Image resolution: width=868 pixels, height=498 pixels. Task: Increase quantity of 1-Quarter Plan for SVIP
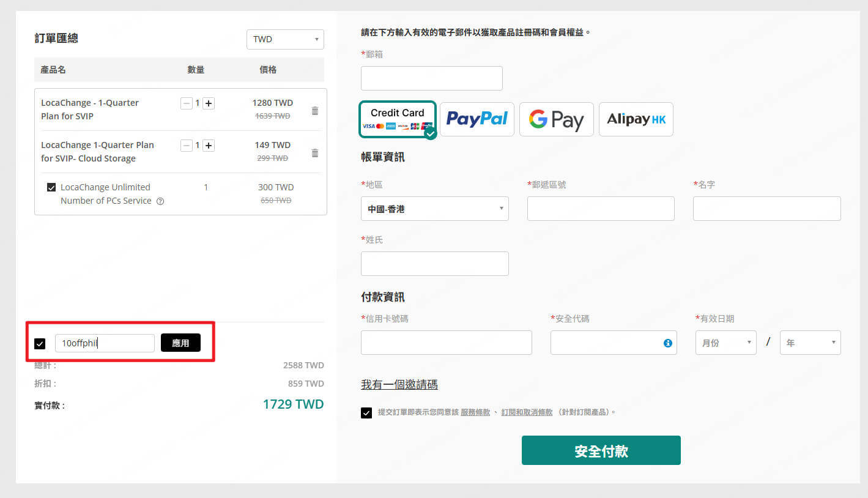(x=209, y=103)
